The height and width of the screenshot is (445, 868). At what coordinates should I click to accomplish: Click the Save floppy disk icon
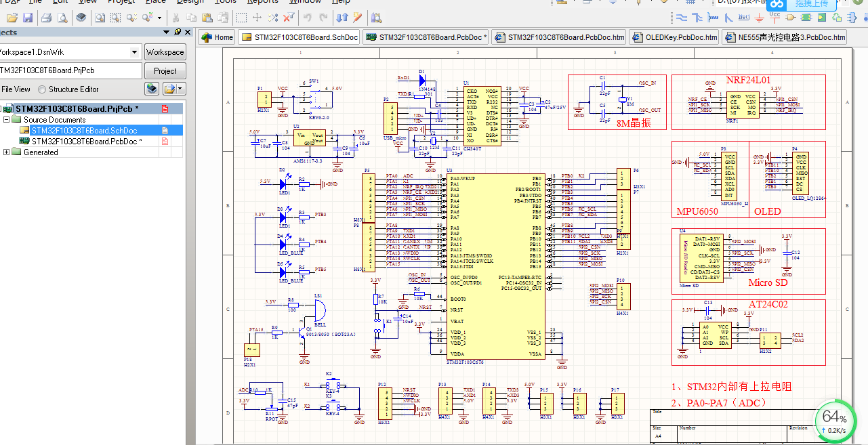(27, 18)
